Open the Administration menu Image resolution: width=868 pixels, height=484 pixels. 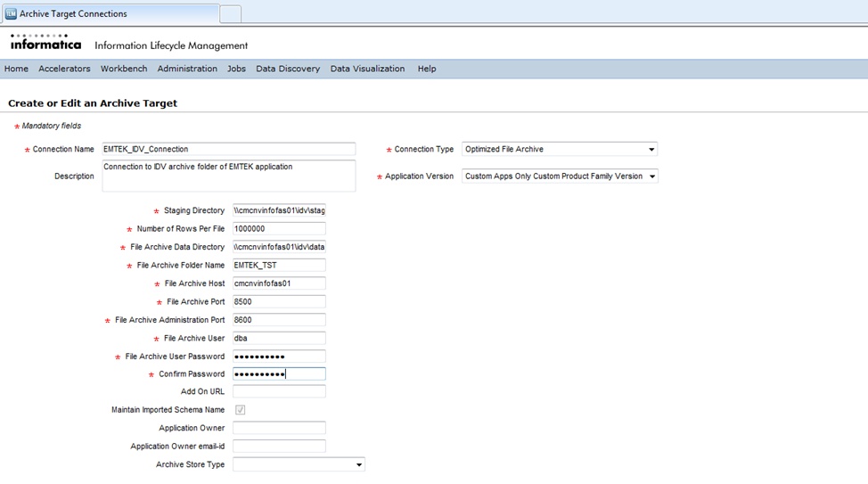pos(187,69)
